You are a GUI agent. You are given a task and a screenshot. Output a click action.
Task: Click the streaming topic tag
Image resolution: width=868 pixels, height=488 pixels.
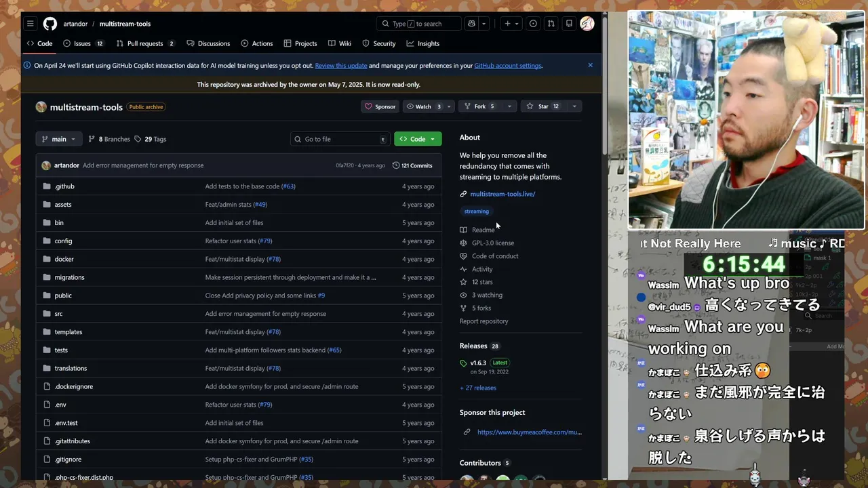pos(476,211)
